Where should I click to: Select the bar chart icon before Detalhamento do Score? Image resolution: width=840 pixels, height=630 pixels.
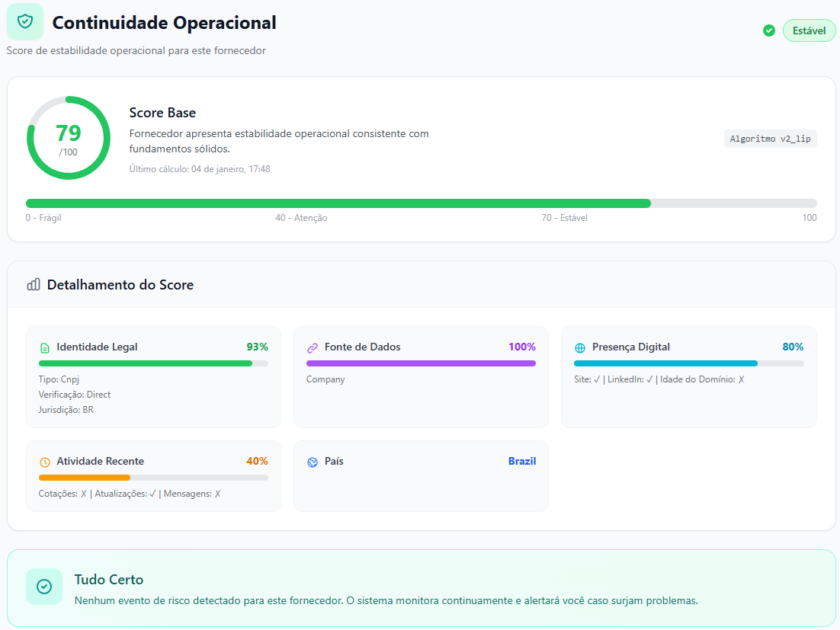point(34,284)
